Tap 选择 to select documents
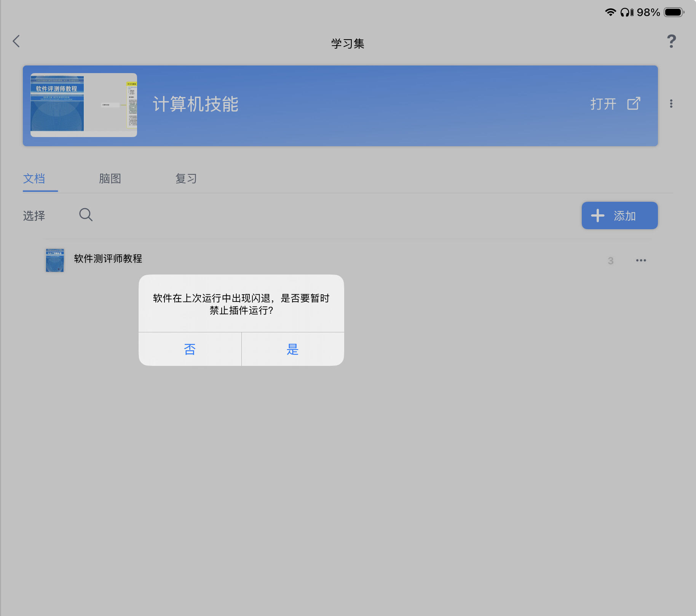 click(34, 216)
